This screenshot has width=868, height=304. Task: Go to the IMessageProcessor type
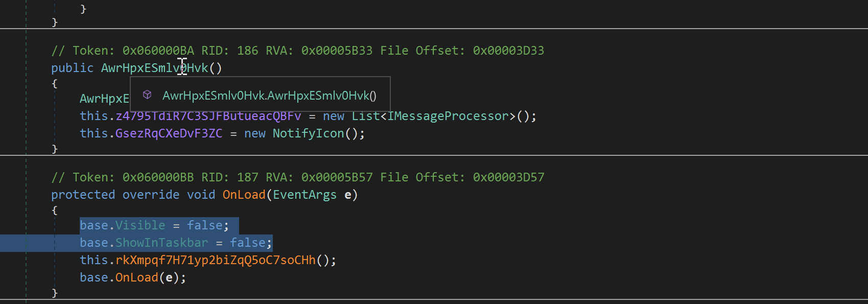pos(448,116)
